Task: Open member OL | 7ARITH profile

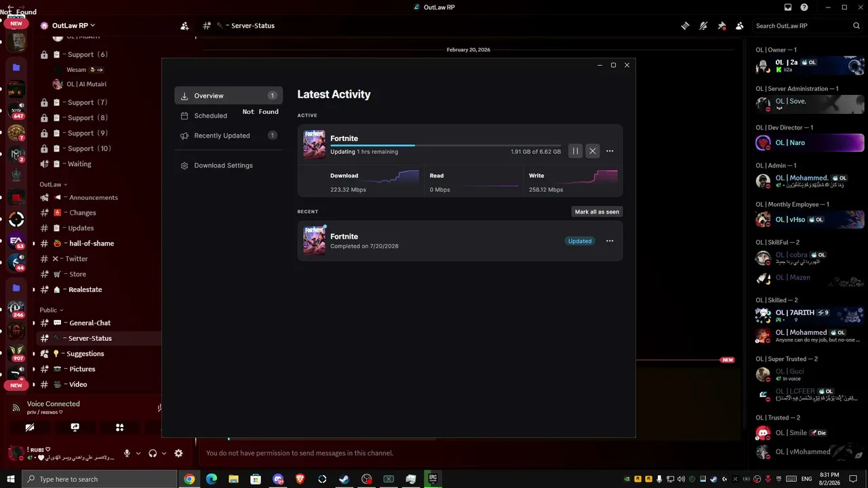Action: 810,315
